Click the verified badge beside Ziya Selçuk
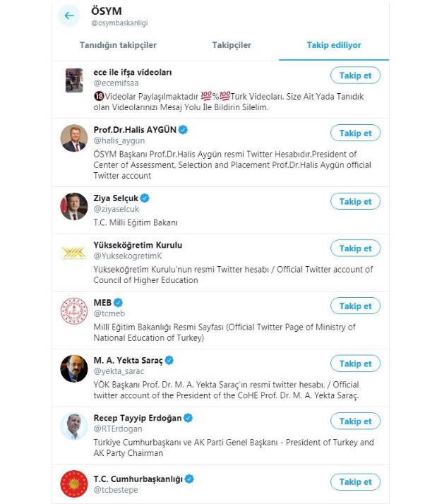The width and height of the screenshot is (425, 504). point(145,198)
